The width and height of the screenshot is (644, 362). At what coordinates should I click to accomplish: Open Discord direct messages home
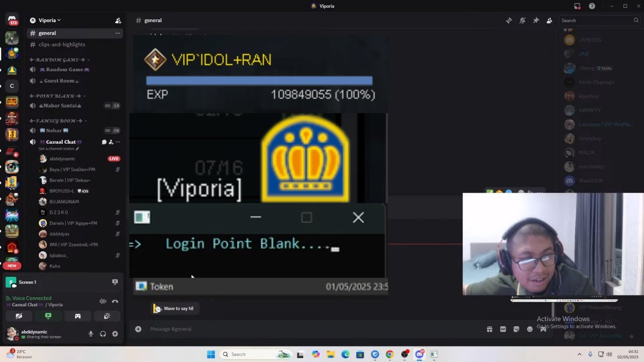click(x=12, y=20)
